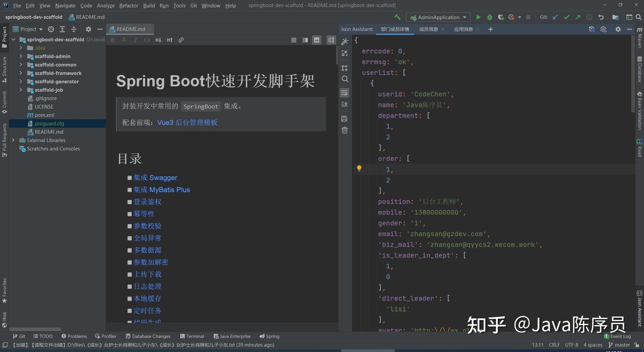Start debugging via the bug icon
This screenshot has height=352, width=644.
[x=489, y=17]
